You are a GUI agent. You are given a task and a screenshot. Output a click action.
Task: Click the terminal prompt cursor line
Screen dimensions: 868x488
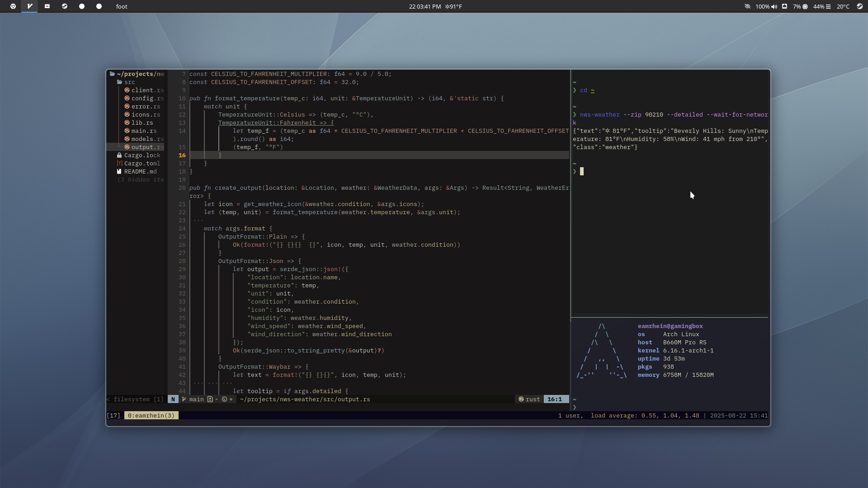point(582,172)
